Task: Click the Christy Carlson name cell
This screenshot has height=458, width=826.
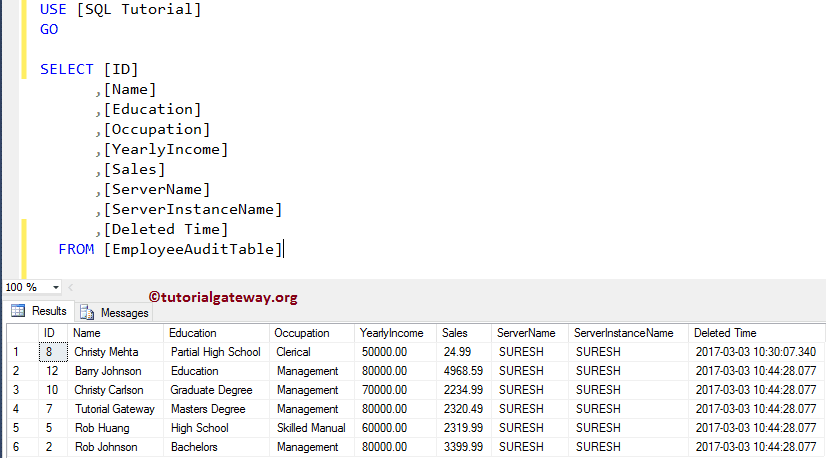Action: 115,390
